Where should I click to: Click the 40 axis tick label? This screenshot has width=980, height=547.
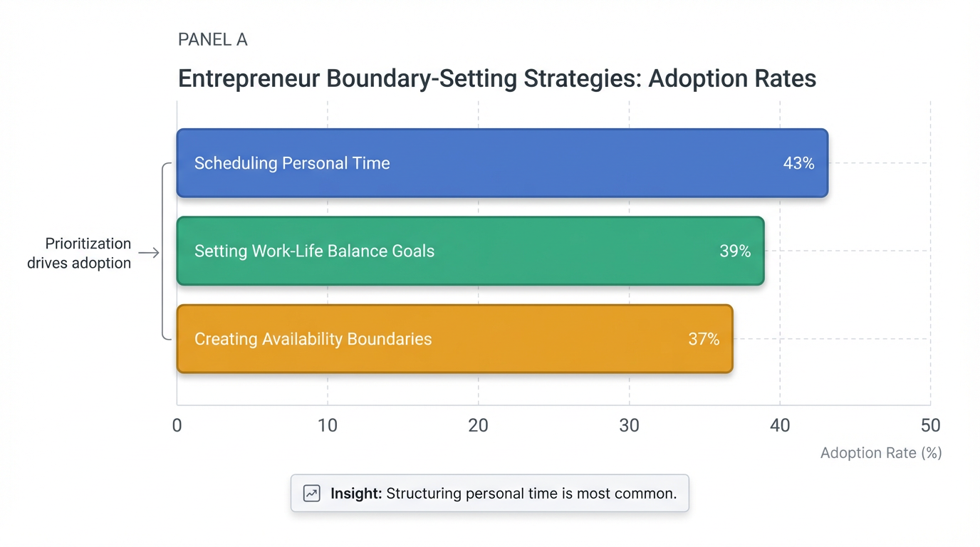pos(780,426)
